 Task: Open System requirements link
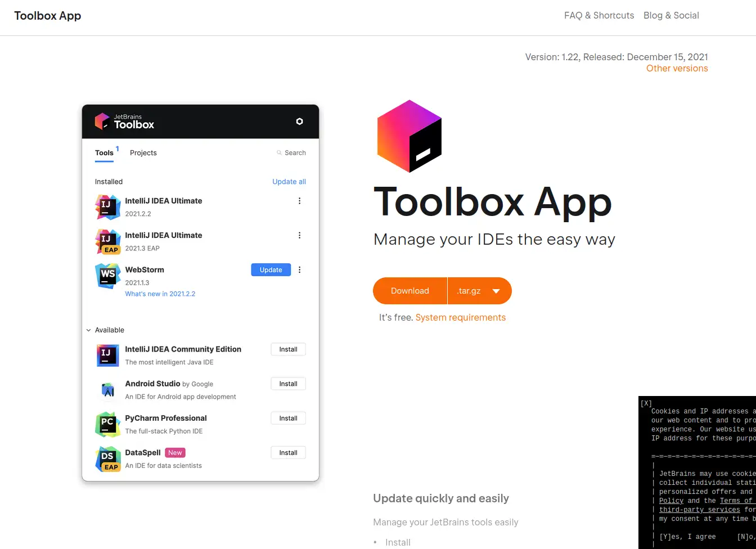pos(461,318)
